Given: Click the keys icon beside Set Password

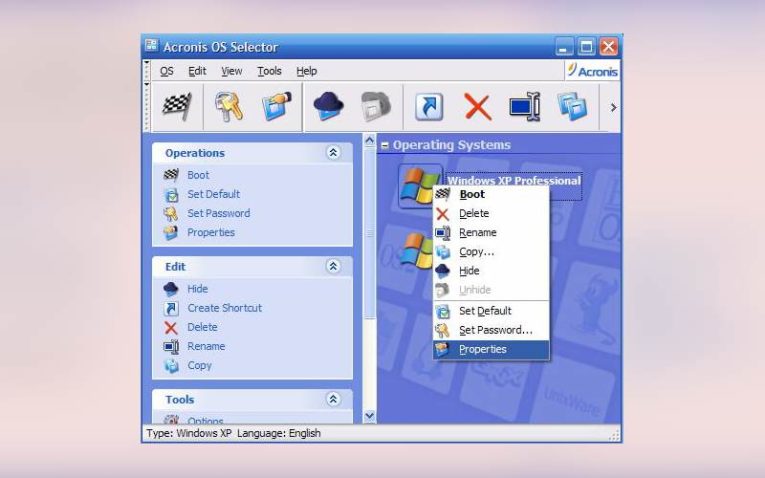Looking at the screenshot, I should pyautogui.click(x=171, y=214).
